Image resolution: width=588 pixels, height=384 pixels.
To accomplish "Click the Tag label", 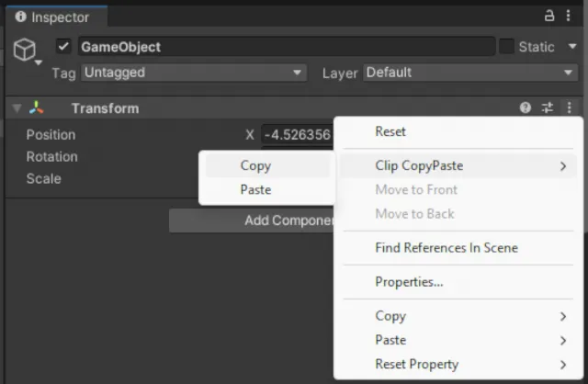I will tap(63, 73).
